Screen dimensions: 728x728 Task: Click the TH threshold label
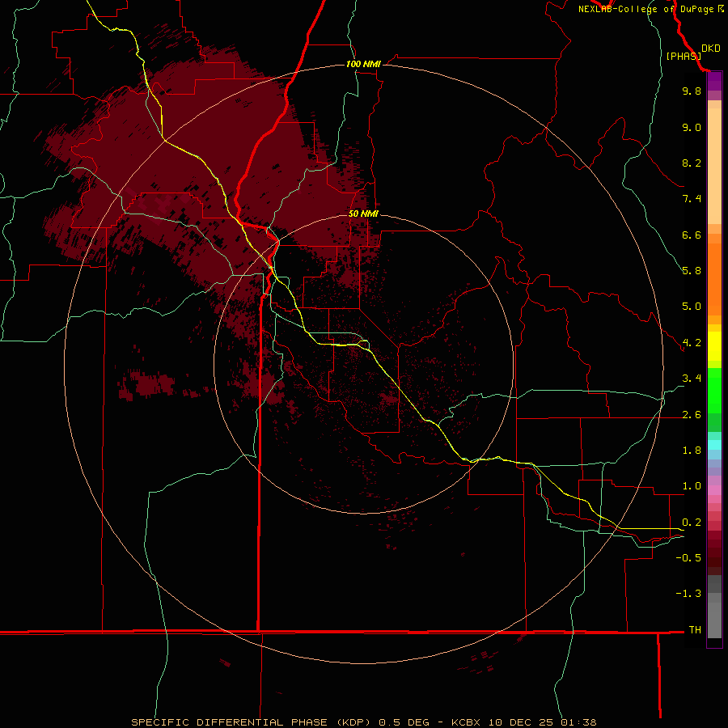695,629
